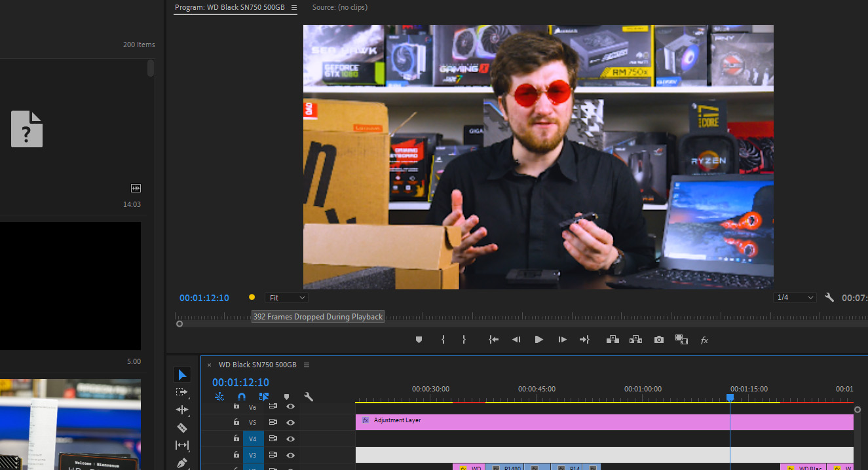This screenshot has height=470, width=868.
Task: Close the WD Black SN750 timeline tab
Action: 210,365
